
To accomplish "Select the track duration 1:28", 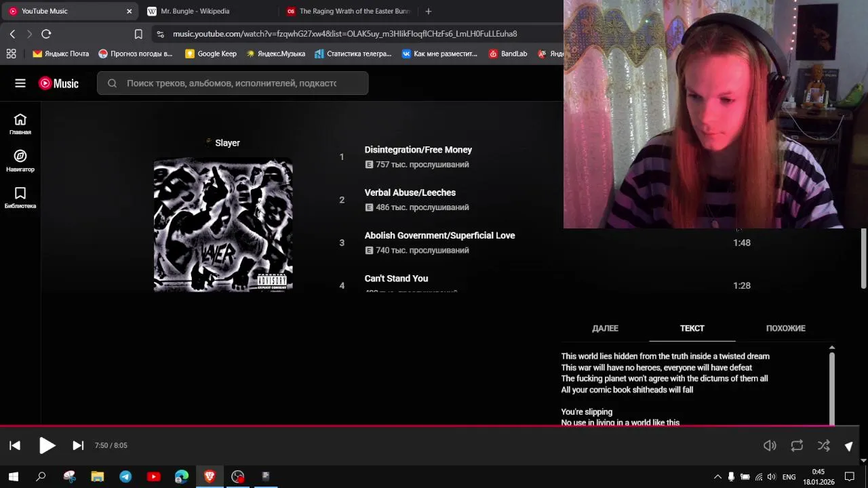I will point(742,285).
